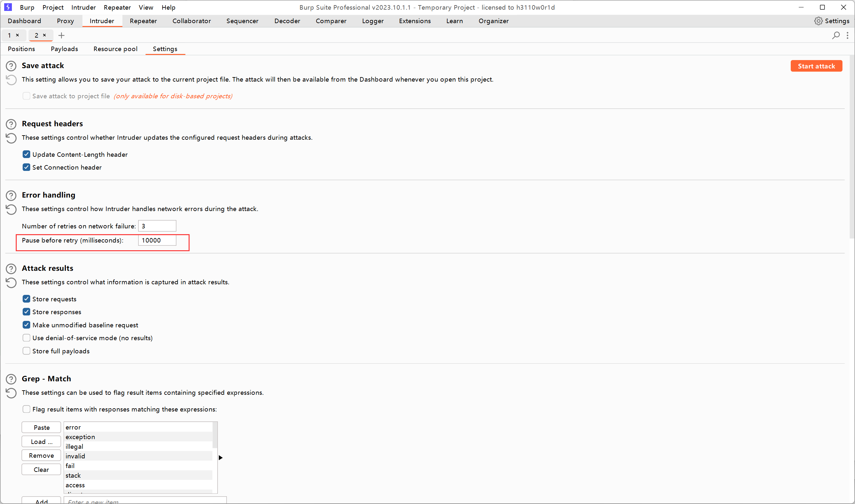The image size is (855, 504).
Task: Restore defaults for Grep - Match section
Action: 11,393
